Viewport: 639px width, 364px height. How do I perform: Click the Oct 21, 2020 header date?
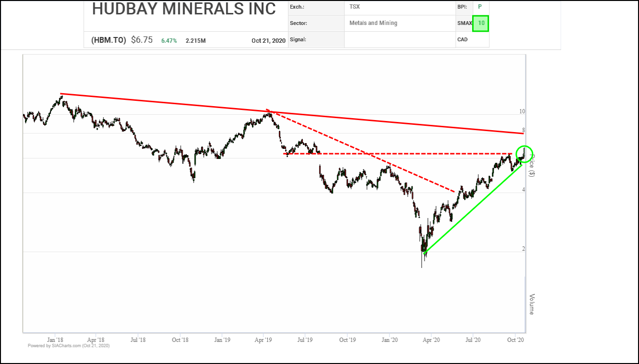tap(269, 41)
